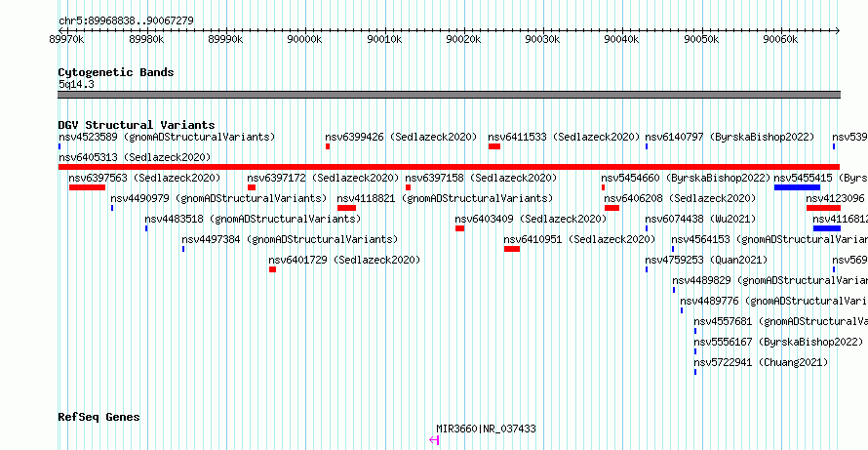This screenshot has height=450, width=868.
Task: Open nsv6403409 (Sedlazeck2020) label
Action: [x=531, y=219]
